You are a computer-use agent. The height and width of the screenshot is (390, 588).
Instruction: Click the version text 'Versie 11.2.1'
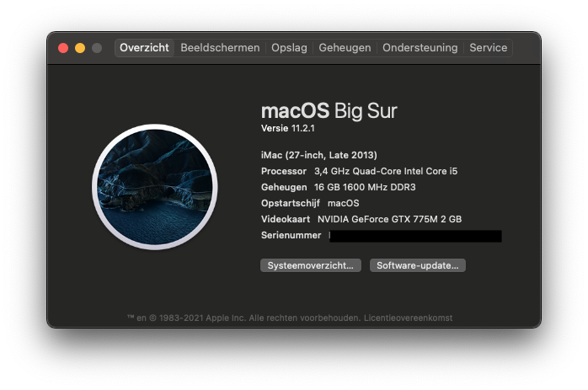pyautogui.click(x=287, y=128)
